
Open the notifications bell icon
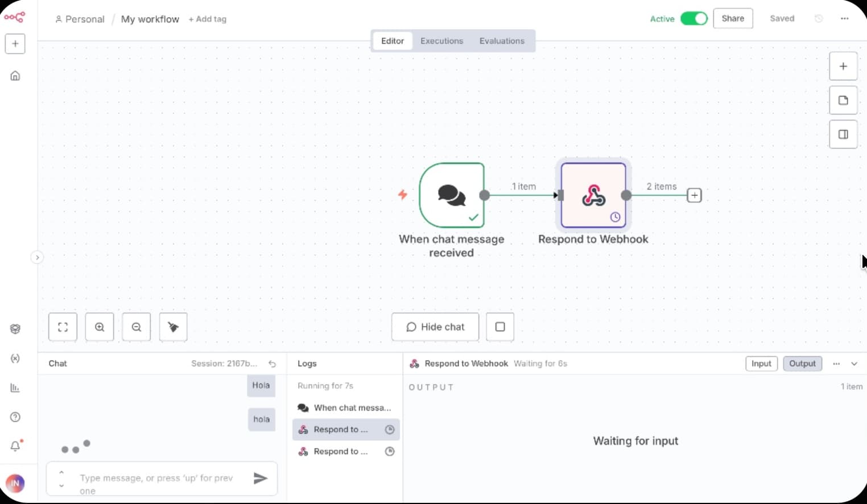point(15,446)
